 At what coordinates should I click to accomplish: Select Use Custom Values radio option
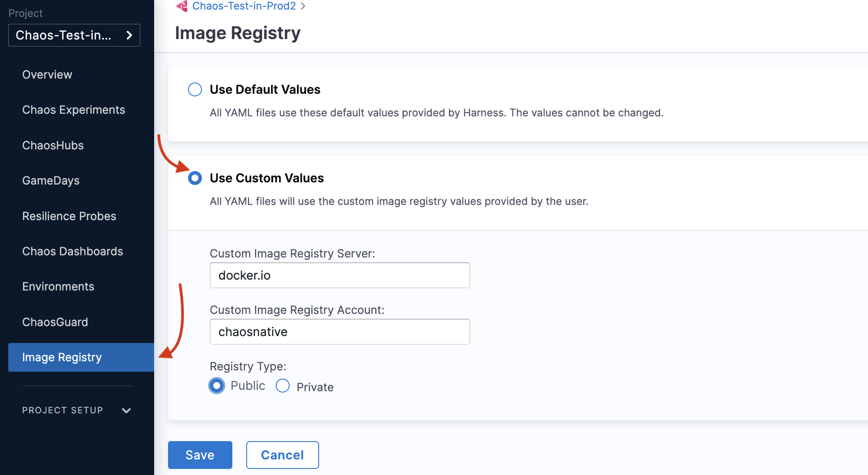tap(195, 178)
